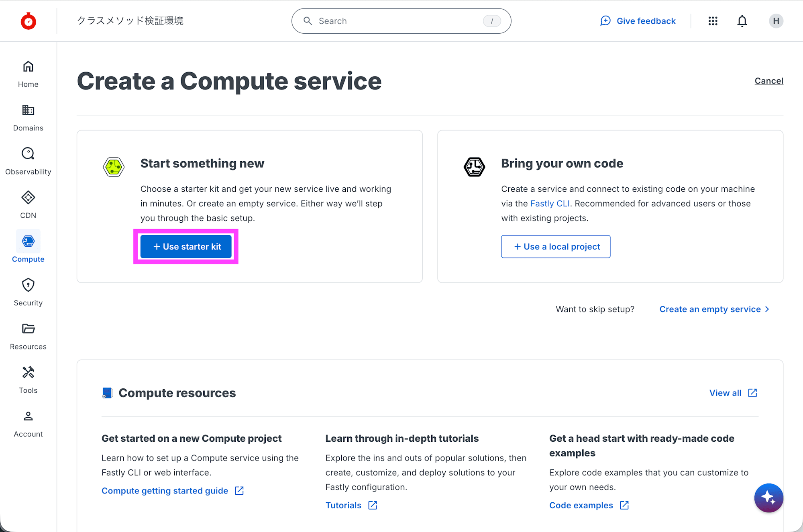Click Use a local project button
The height and width of the screenshot is (532, 803).
click(x=556, y=247)
